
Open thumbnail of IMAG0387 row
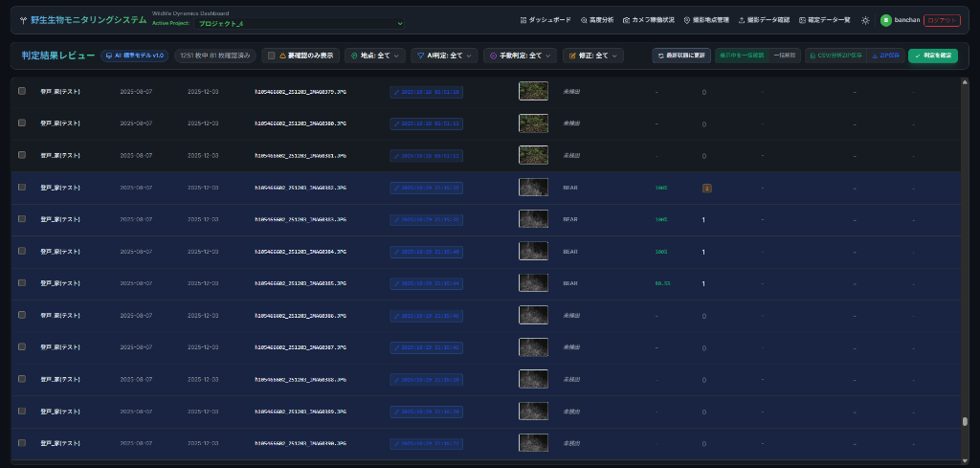[533, 347]
